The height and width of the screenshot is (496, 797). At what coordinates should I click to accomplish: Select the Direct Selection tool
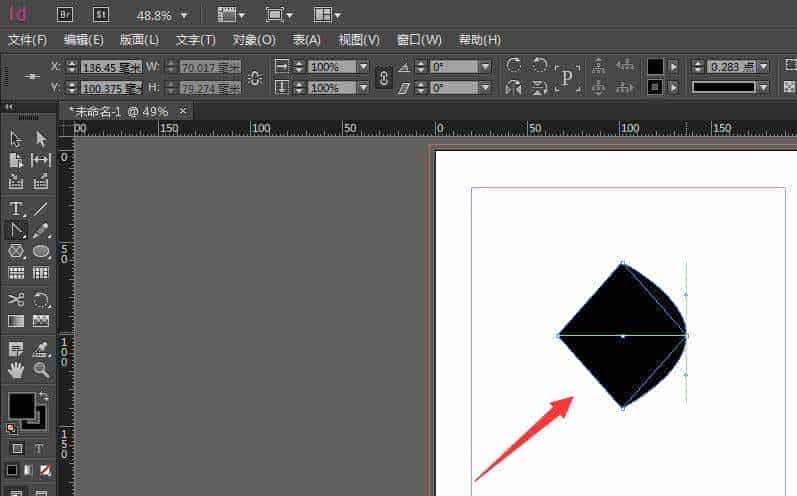click(x=41, y=139)
